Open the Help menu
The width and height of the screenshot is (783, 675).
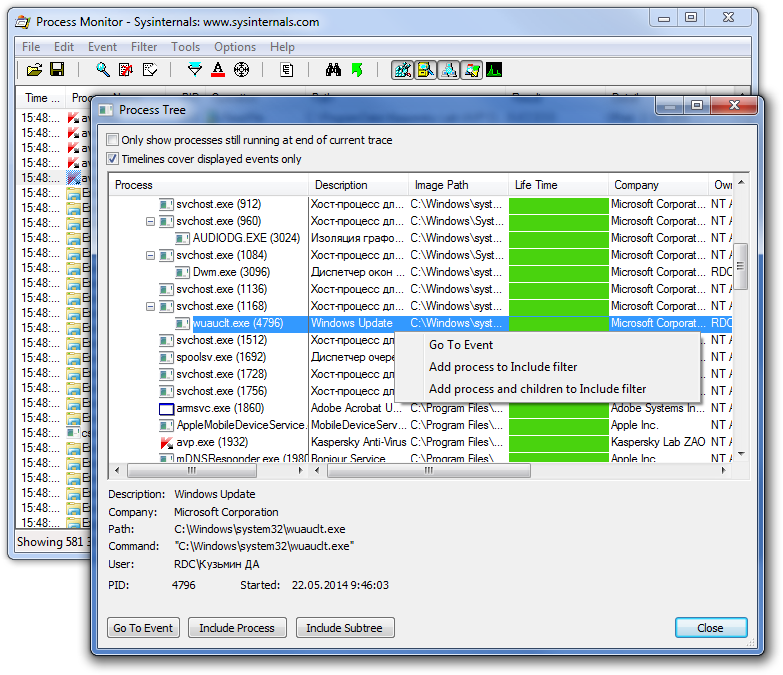pyautogui.click(x=282, y=47)
